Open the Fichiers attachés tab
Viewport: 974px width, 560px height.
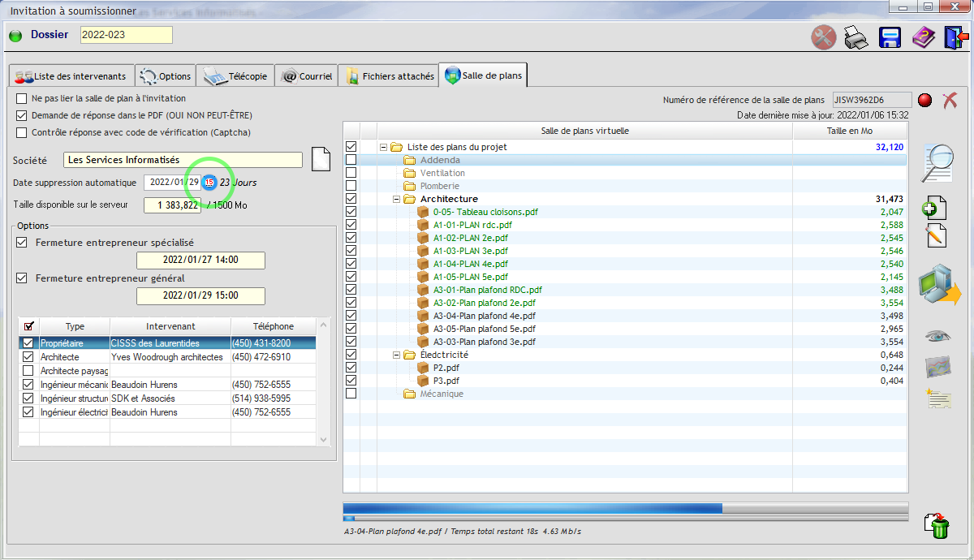pyautogui.click(x=389, y=76)
